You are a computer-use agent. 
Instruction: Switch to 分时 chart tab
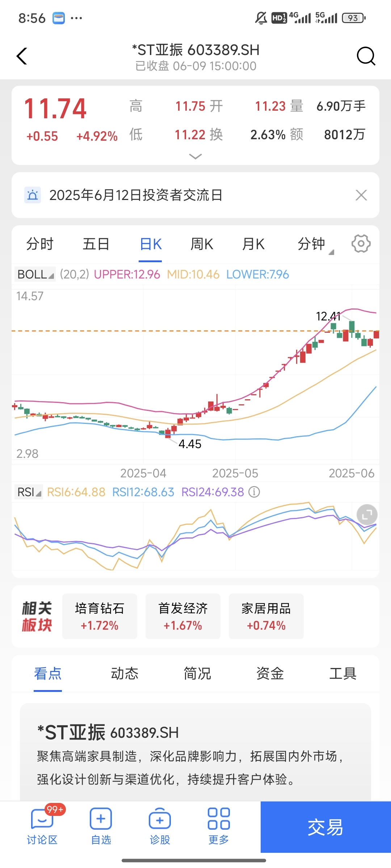(40, 244)
